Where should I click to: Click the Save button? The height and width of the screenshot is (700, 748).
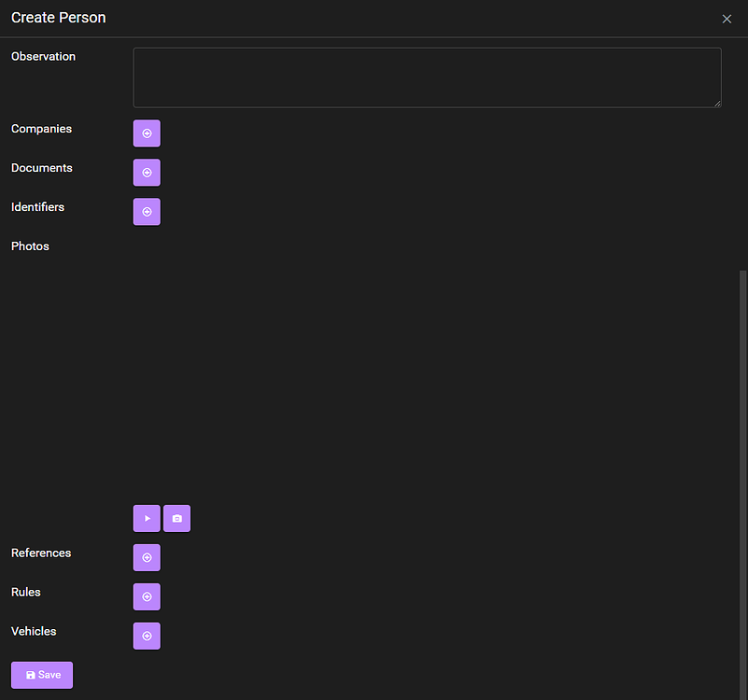point(42,675)
